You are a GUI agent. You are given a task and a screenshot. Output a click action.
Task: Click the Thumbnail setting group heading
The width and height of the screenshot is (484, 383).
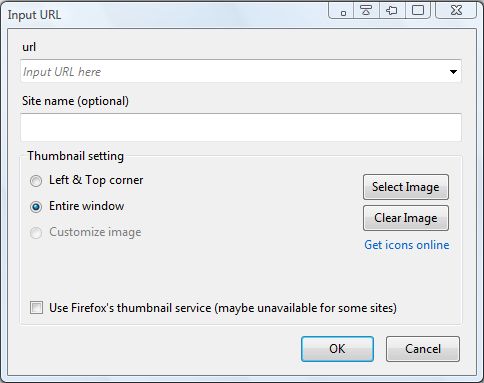[x=76, y=156]
